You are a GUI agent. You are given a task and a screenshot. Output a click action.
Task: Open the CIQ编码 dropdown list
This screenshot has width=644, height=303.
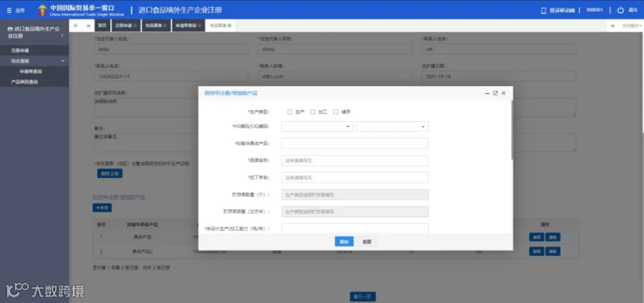(x=392, y=127)
